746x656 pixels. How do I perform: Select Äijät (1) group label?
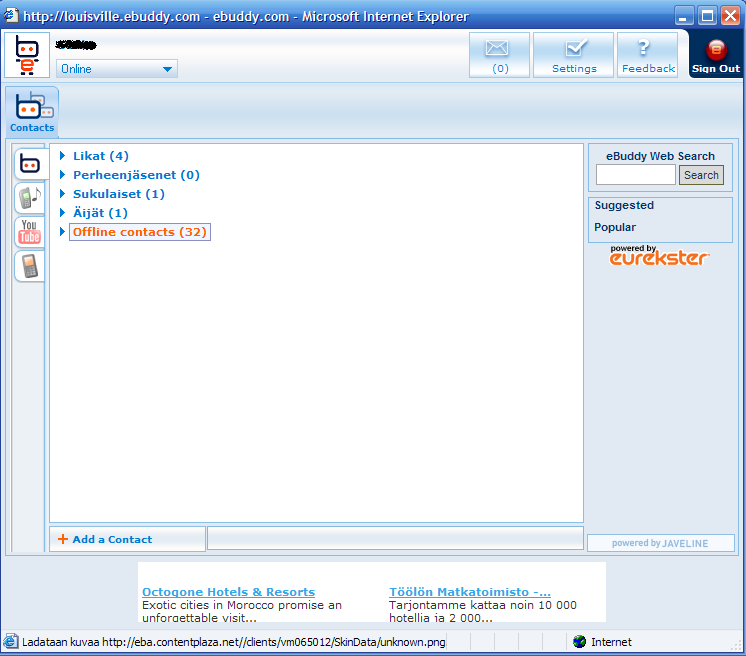100,213
